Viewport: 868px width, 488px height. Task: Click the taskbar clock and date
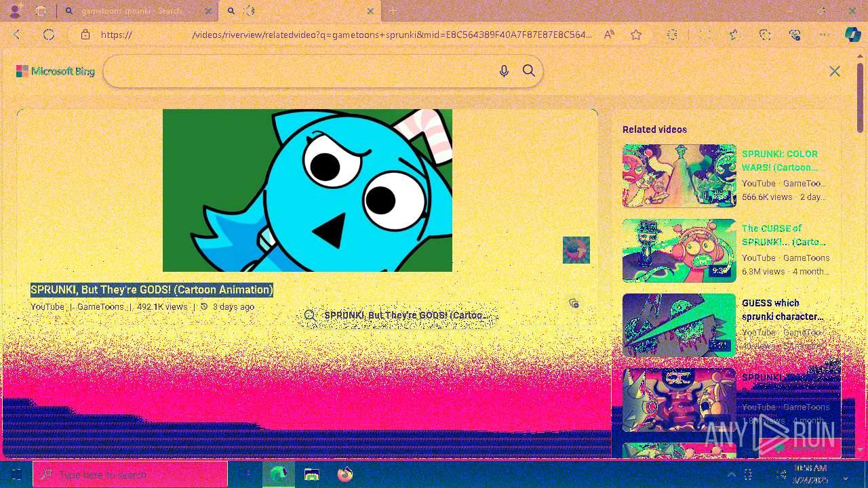(x=811, y=474)
